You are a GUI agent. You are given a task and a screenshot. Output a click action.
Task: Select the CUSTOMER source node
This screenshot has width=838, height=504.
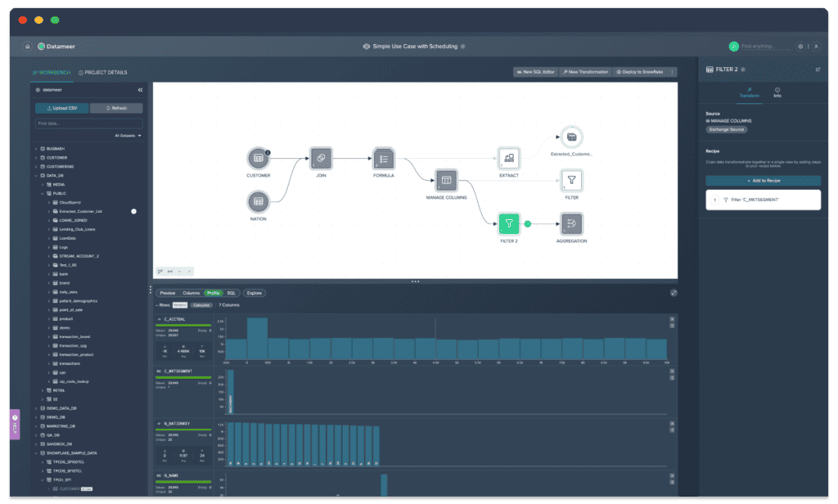pos(258,158)
